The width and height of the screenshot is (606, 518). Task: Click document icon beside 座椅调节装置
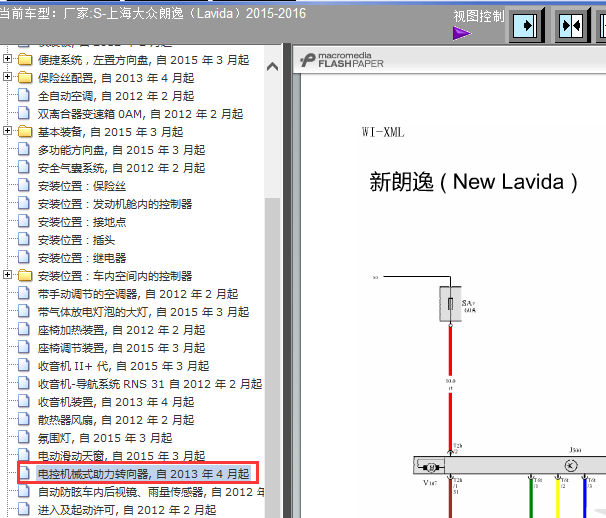(24, 347)
